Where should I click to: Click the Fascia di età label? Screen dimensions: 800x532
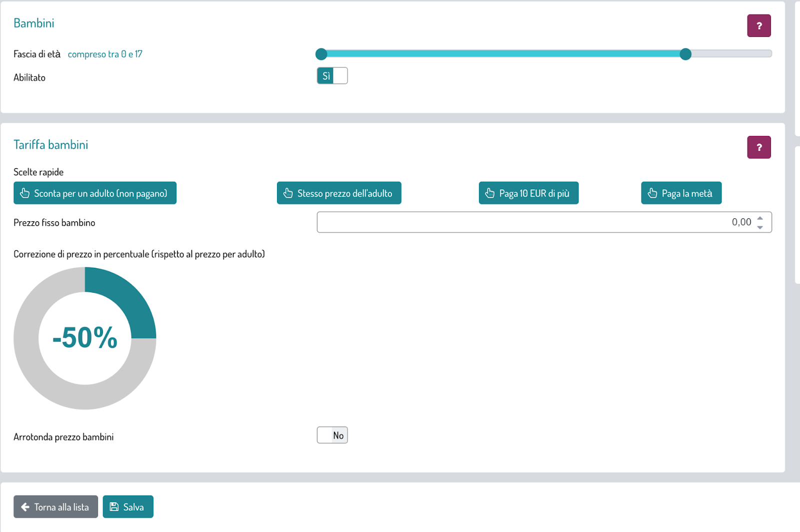37,54
